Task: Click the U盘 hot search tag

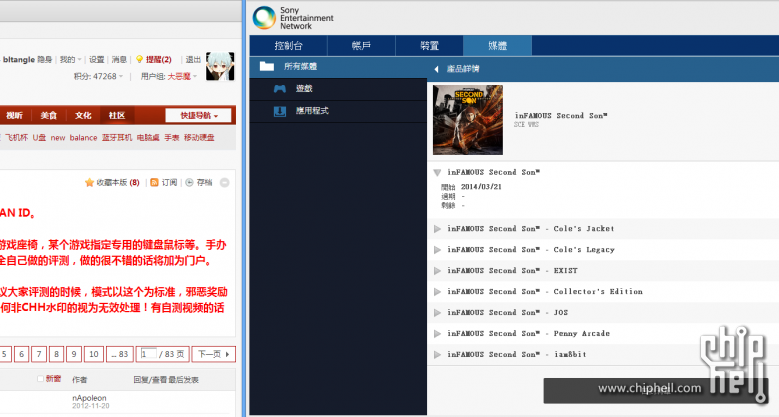Action: [x=39, y=138]
